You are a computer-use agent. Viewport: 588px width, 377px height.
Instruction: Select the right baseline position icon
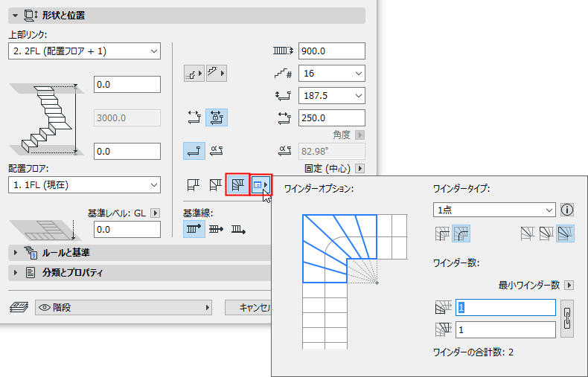click(238, 229)
